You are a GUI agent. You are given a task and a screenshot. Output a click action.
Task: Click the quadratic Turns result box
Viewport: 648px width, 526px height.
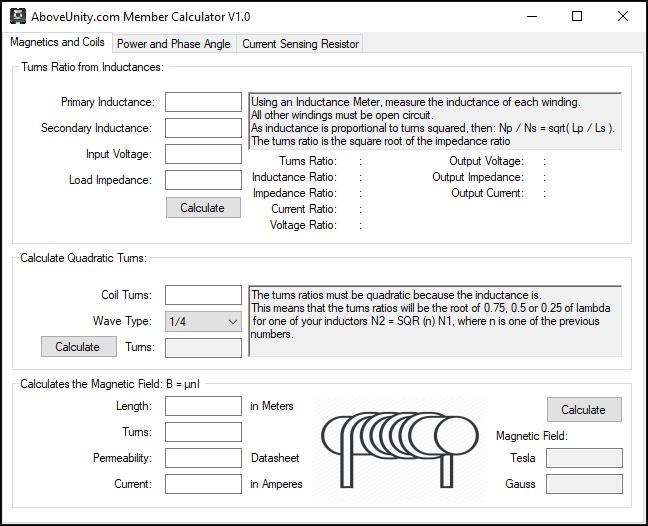pyautogui.click(x=203, y=348)
